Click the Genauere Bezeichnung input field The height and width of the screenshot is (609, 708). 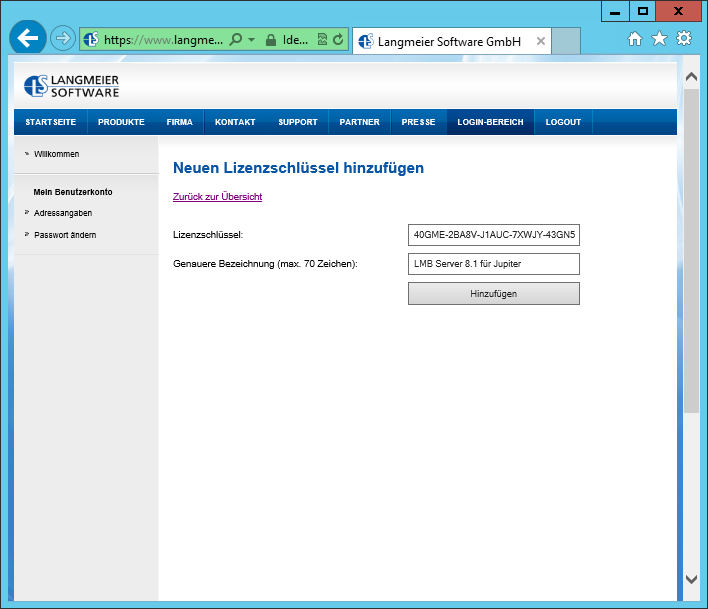click(x=494, y=264)
